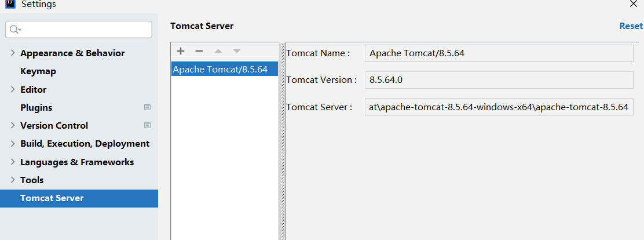Click the splitter handle between list and details
644x240 pixels.
point(282,141)
